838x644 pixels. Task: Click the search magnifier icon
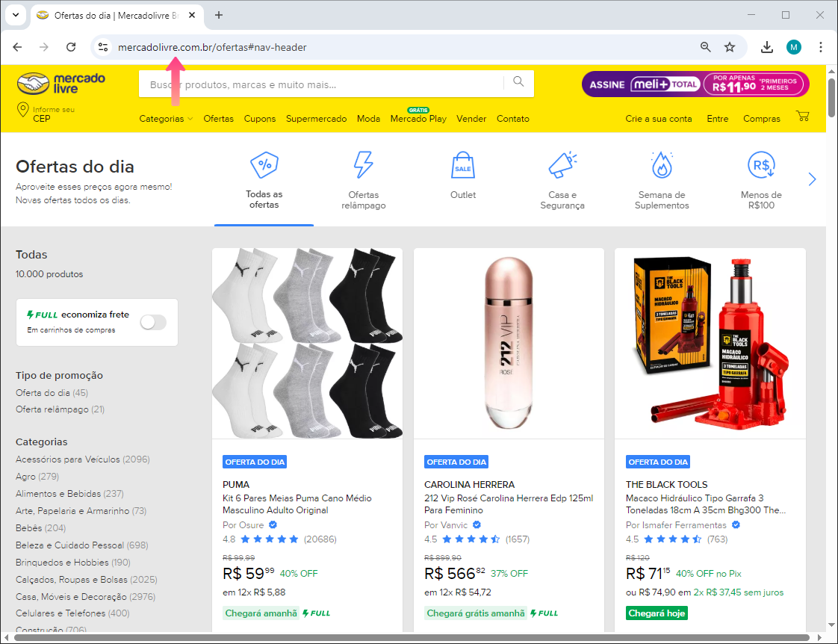(518, 83)
